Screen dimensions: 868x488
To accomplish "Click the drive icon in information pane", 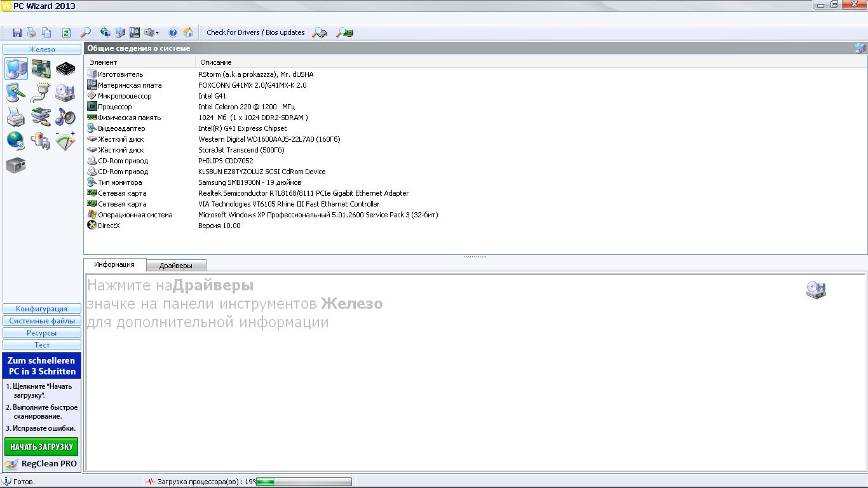I will pyautogui.click(x=816, y=290).
